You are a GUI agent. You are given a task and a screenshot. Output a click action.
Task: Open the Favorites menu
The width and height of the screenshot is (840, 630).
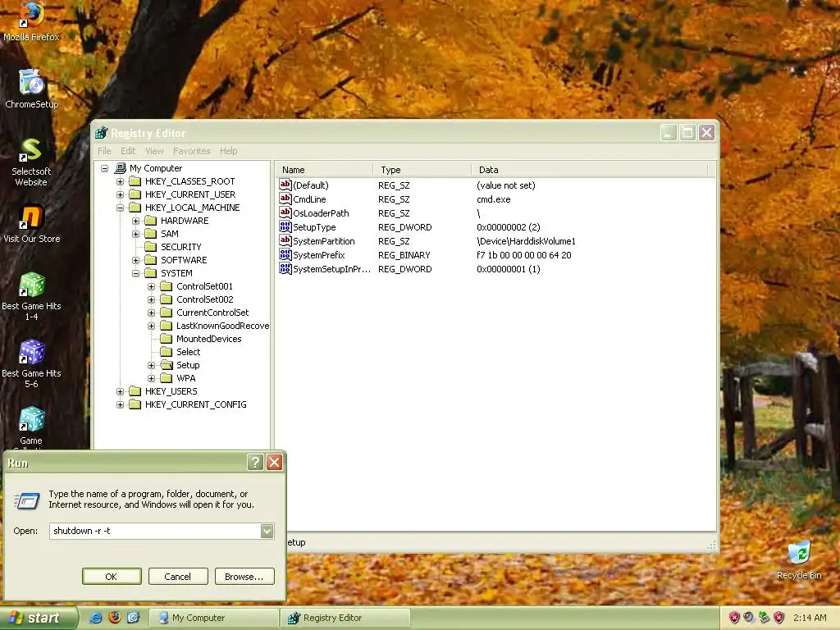pyautogui.click(x=191, y=151)
